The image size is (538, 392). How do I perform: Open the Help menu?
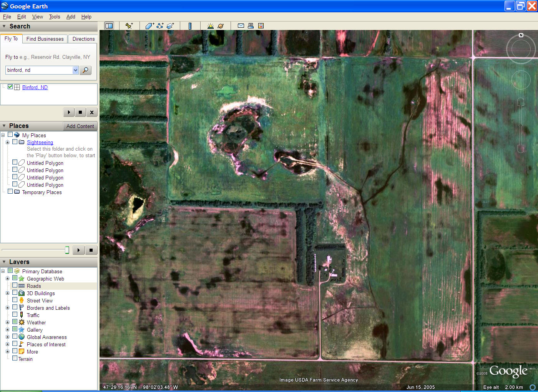86,17
